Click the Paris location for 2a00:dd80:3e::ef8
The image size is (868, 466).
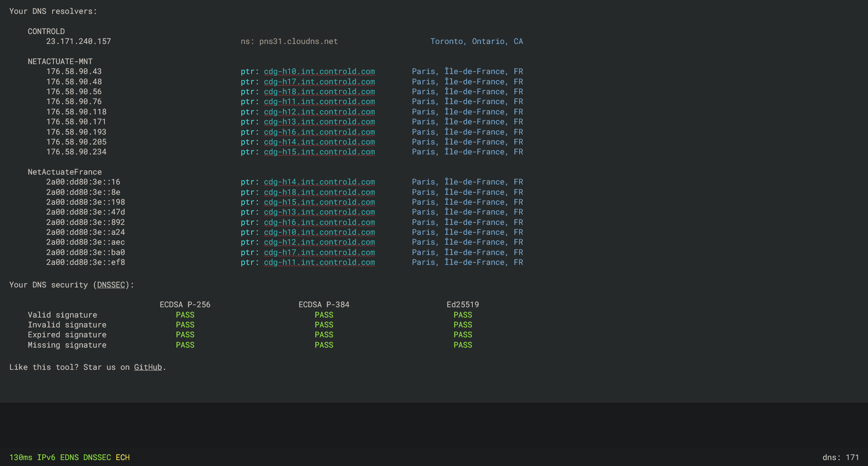(x=468, y=262)
